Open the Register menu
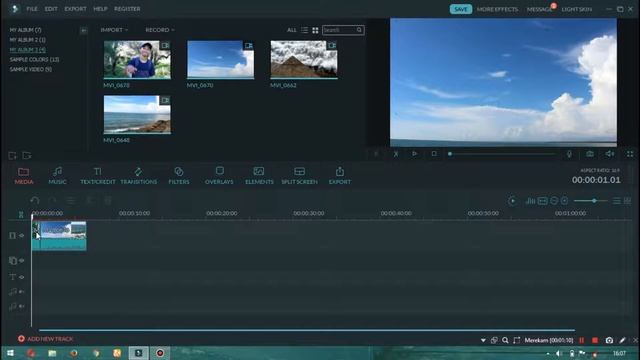Screen dimensions: 640x360 click(x=127, y=9)
